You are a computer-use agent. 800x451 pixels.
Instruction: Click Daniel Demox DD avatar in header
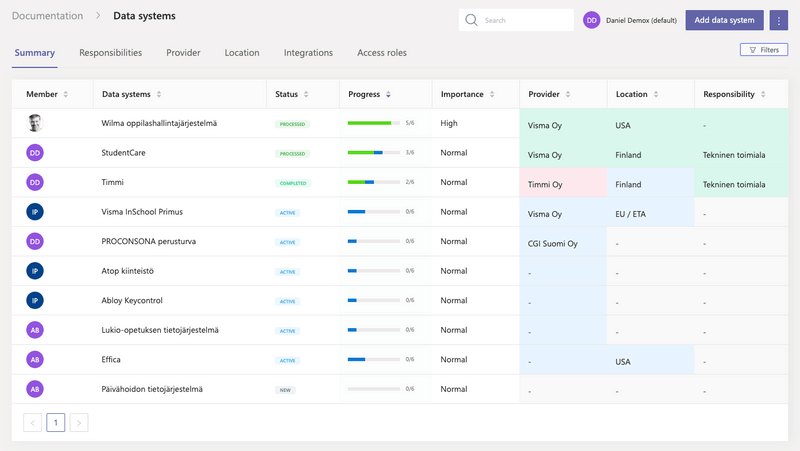pos(592,20)
